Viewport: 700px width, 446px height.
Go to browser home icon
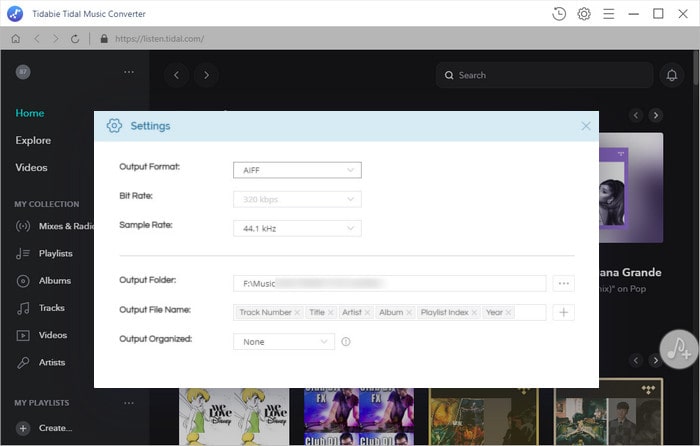[16, 39]
